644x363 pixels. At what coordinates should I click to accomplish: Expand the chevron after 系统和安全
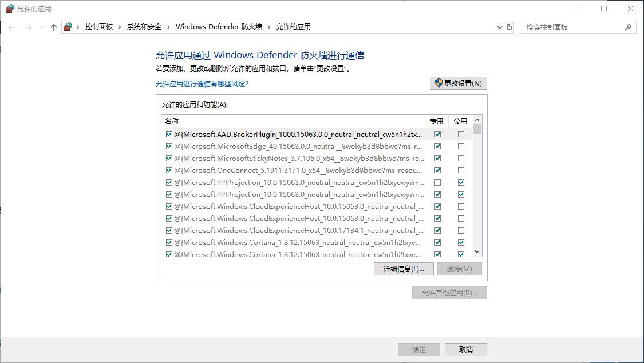pos(168,27)
